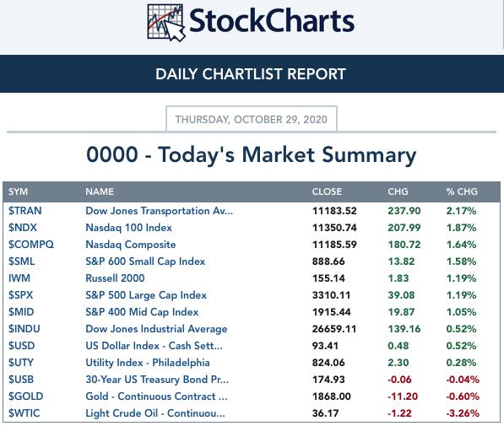Select S&P 600 Small Cap Index
Screen dimensions: 504x426
coord(145,262)
